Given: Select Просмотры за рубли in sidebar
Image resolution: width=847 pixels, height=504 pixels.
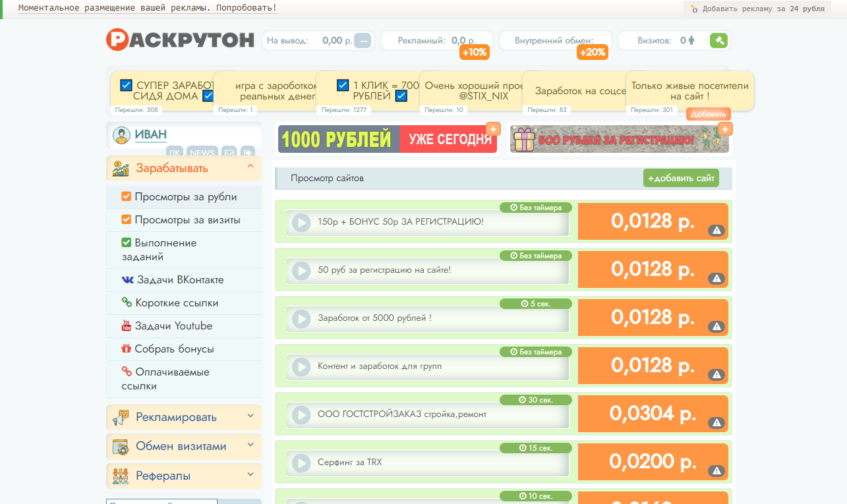Looking at the screenshot, I should point(184,197).
